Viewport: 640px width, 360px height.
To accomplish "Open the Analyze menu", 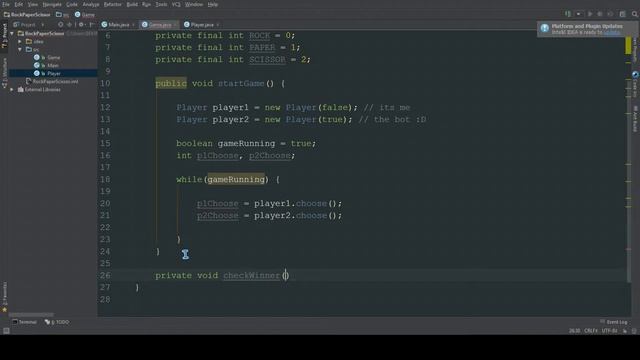I will click(91, 4).
